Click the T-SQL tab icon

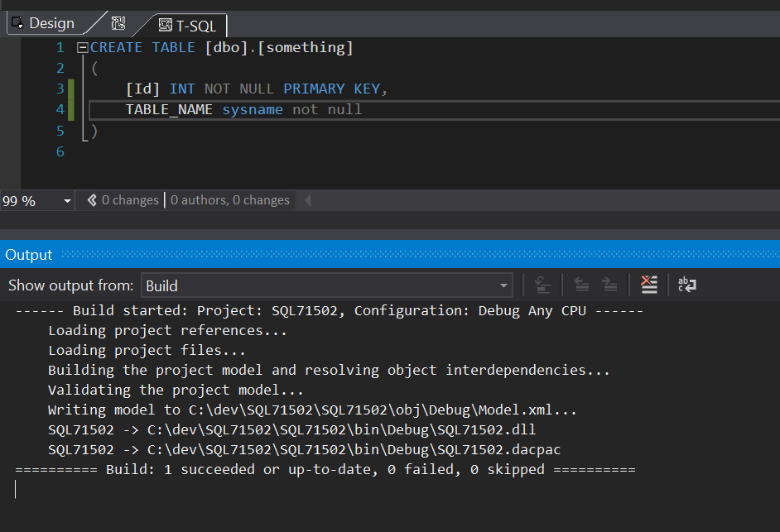click(165, 26)
